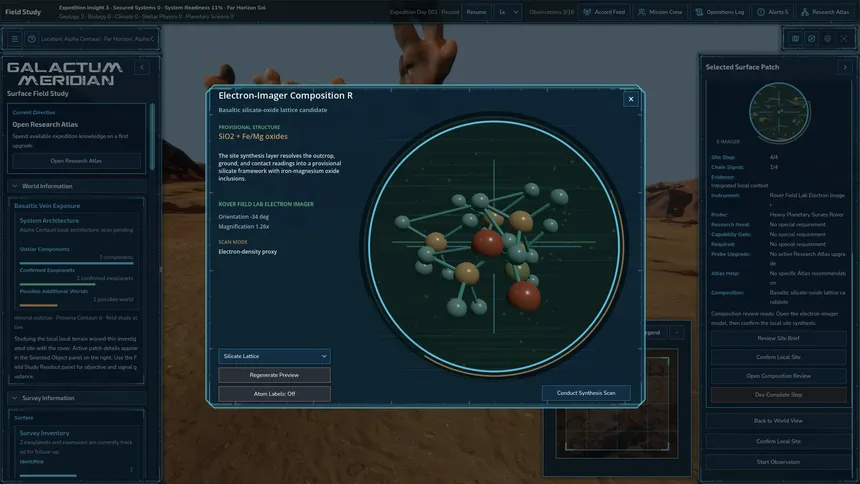Viewport: 860px width, 484px height.
Task: Open the Silicate Lattice dropdown
Action: [x=274, y=356]
